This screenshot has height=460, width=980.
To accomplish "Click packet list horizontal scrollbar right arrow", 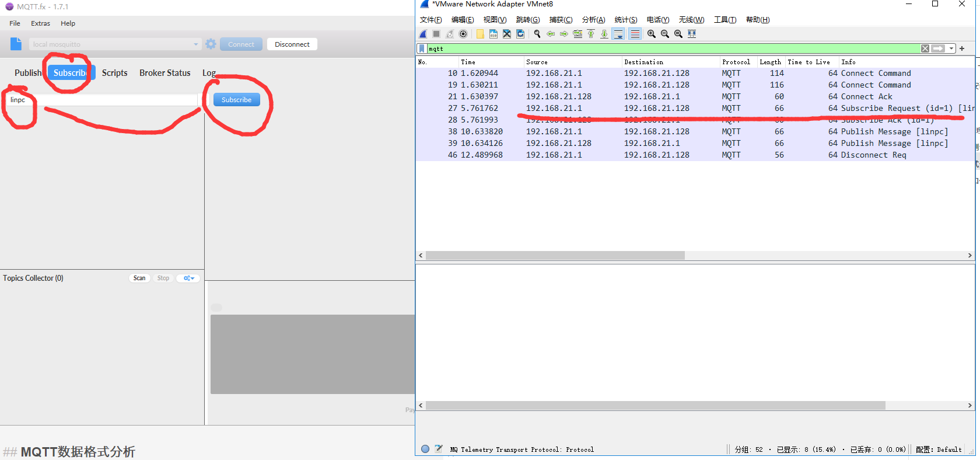I will 970,256.
